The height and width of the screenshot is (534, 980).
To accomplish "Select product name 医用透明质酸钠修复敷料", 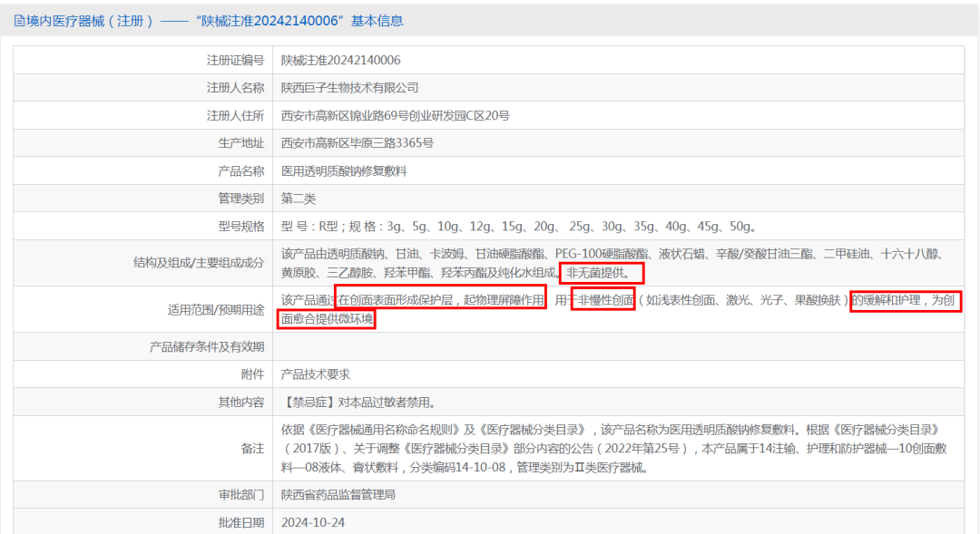I will [345, 170].
